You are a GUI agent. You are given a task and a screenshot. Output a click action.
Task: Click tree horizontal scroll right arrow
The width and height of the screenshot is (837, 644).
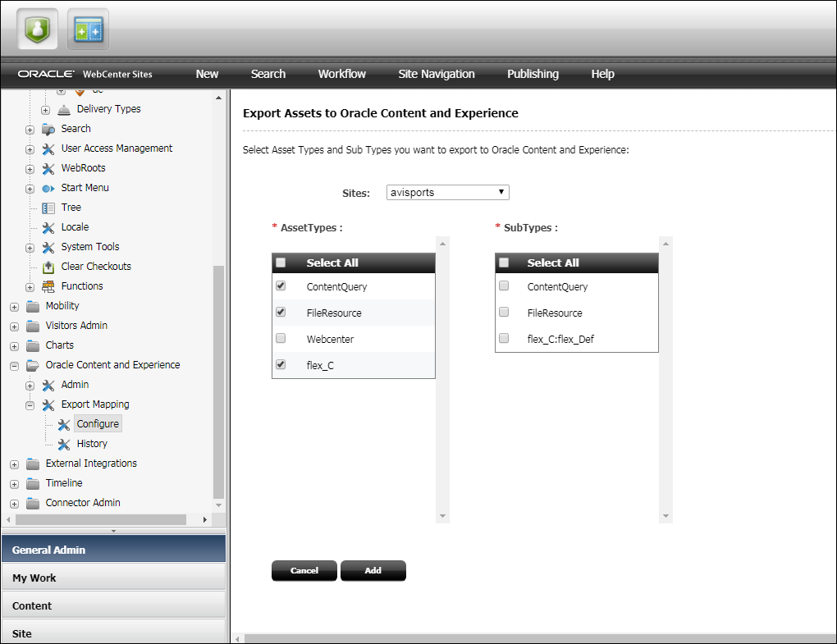[x=205, y=519]
